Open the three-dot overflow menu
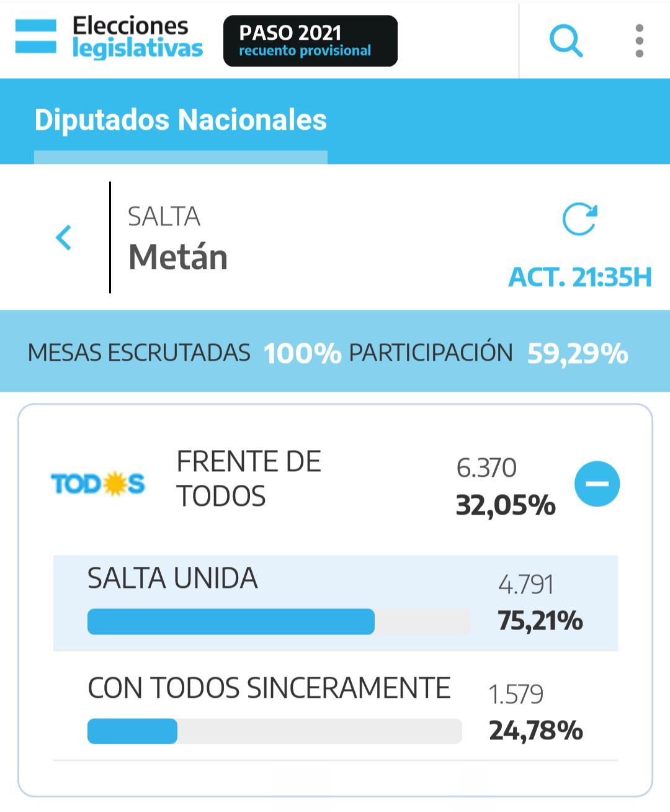The height and width of the screenshot is (812, 670). tap(639, 41)
